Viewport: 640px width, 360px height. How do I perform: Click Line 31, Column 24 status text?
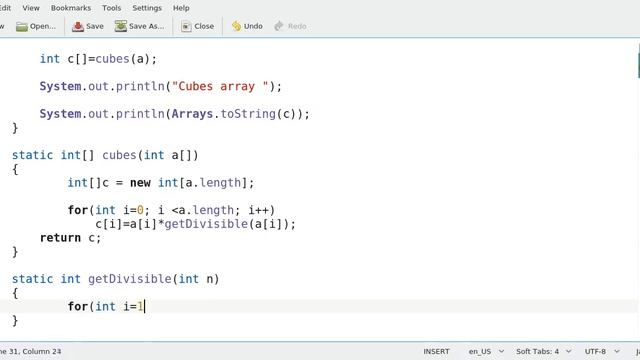coord(31,351)
